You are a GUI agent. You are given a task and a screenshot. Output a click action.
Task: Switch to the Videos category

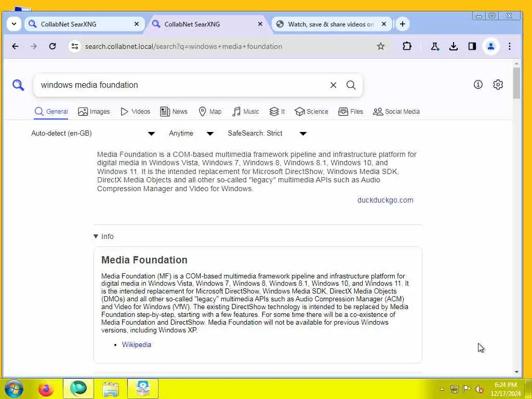[x=135, y=112]
